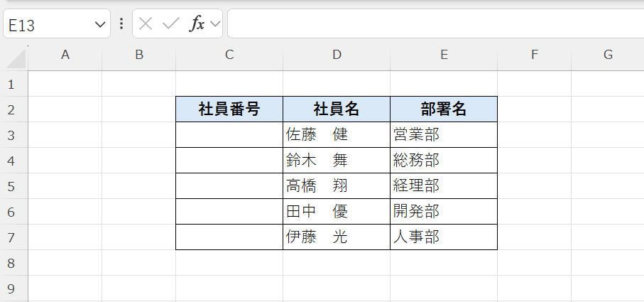Select the cell containing 人事部

click(444, 237)
